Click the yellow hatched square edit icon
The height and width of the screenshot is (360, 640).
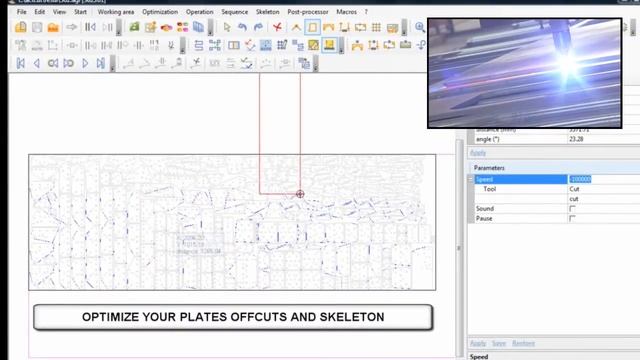pos(313,45)
